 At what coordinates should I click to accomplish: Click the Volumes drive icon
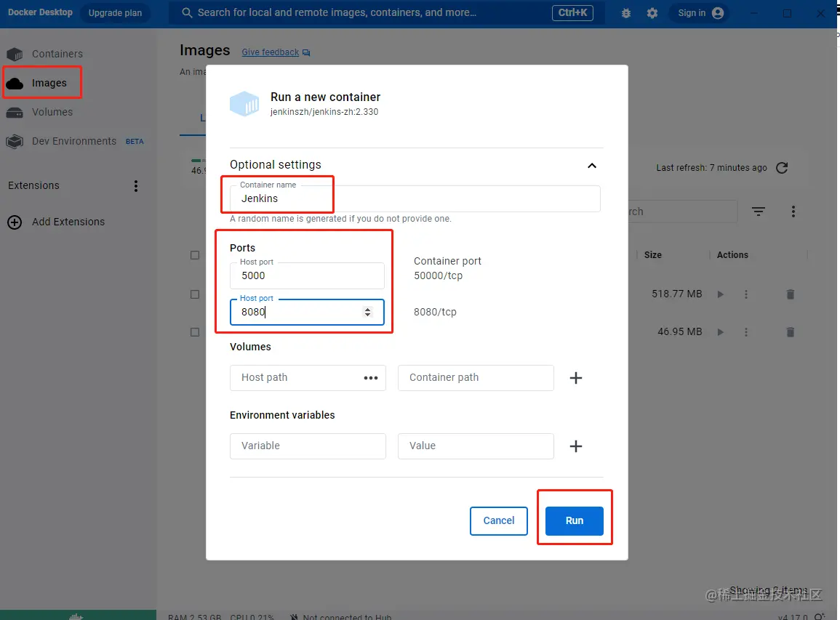tap(15, 113)
